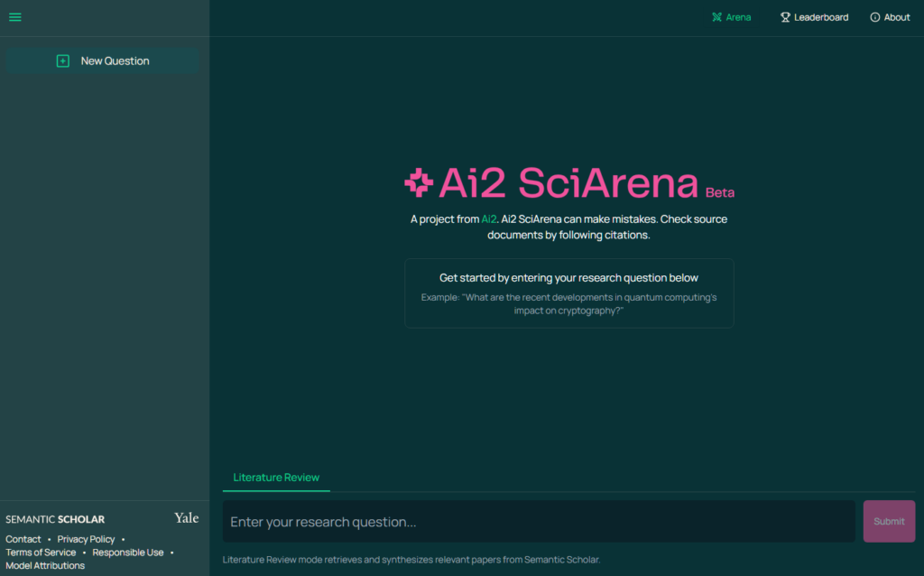Click the Leaderboard trophy icon
924x576 pixels.
[785, 17]
